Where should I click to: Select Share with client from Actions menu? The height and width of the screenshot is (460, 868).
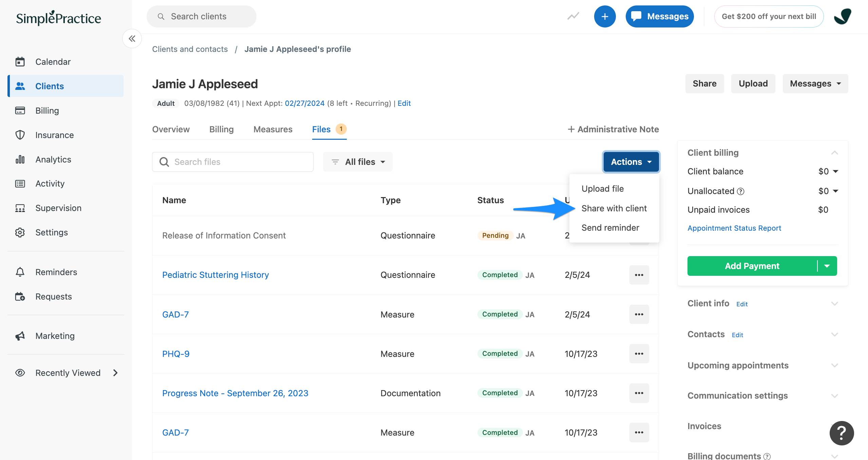[614, 208]
